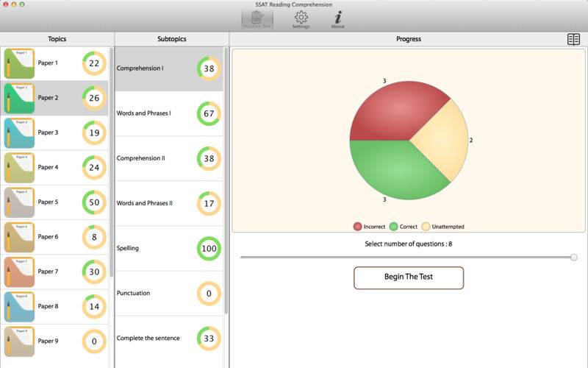Click the Paper 4 thumbnail icon
The height and width of the screenshot is (368, 588).
coord(19,168)
